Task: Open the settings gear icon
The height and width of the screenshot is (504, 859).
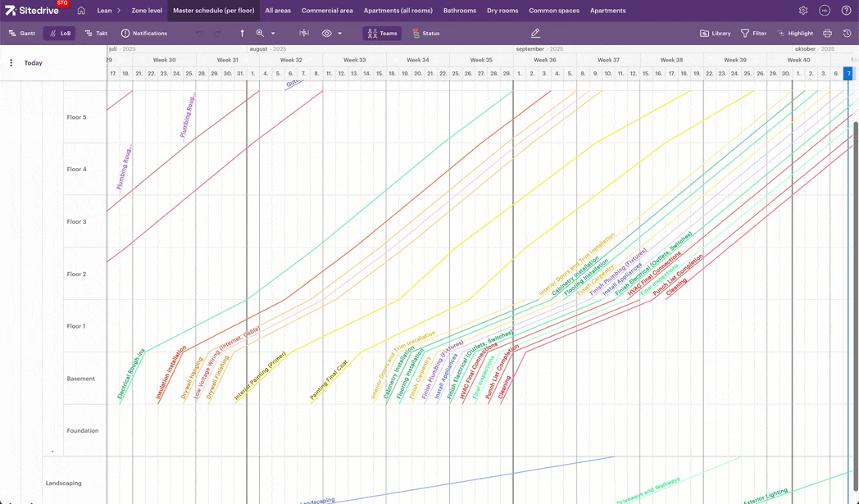Action: 803,11
